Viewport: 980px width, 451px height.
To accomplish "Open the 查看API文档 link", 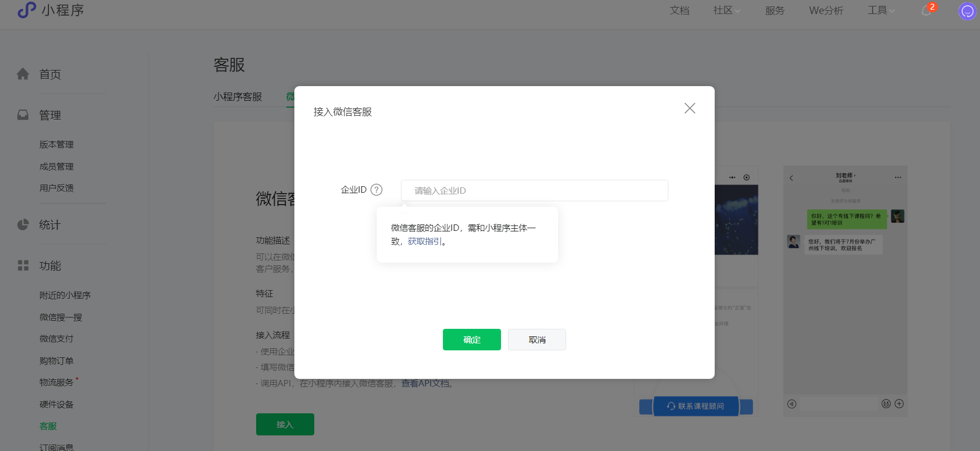I will coord(425,383).
